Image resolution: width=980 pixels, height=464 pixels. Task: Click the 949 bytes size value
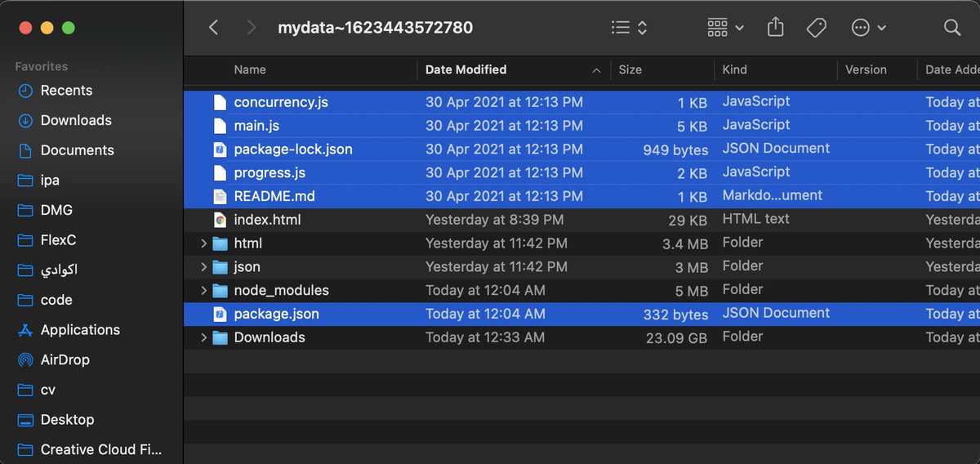[x=675, y=149]
